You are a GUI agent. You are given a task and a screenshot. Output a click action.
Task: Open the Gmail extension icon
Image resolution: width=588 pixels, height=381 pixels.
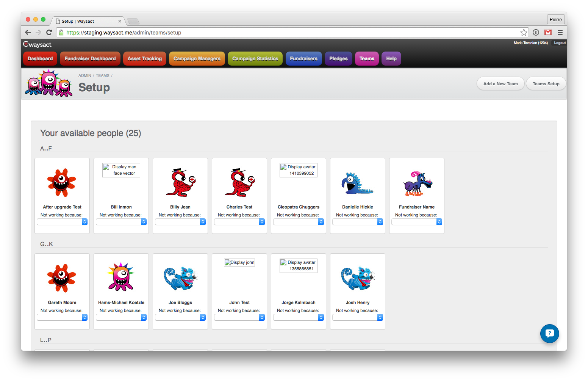pyautogui.click(x=548, y=33)
